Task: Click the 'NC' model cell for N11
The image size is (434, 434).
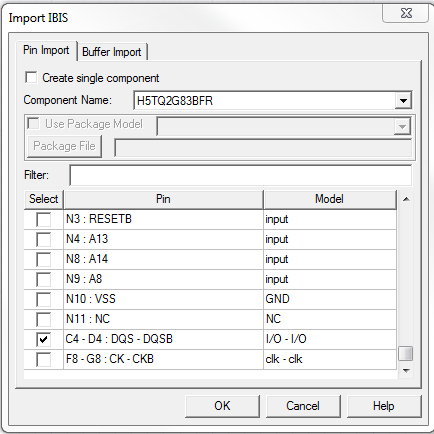Action: click(x=330, y=319)
